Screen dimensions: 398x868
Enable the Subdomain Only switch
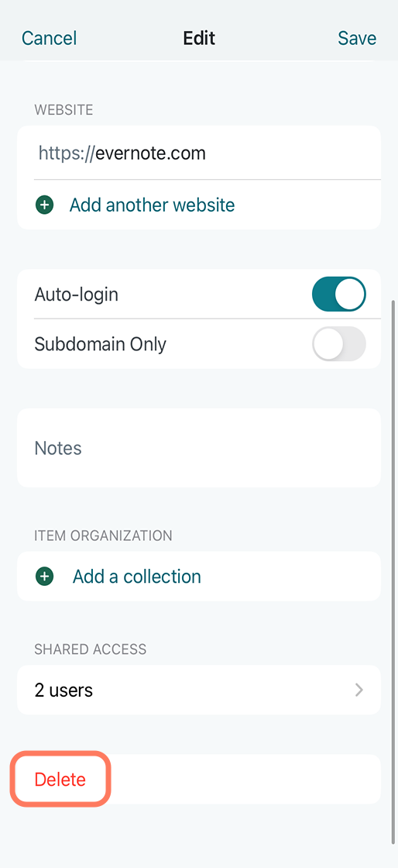click(x=339, y=344)
